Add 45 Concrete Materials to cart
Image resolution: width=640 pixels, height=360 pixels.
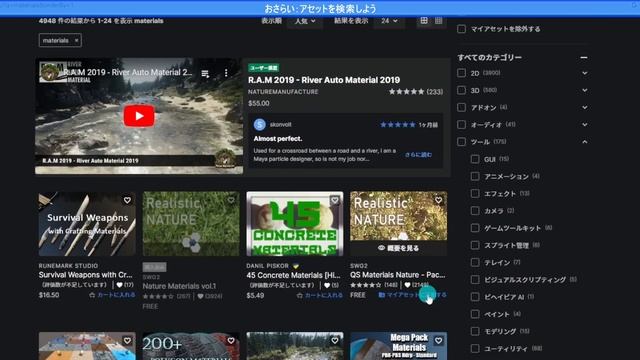pos(320,295)
